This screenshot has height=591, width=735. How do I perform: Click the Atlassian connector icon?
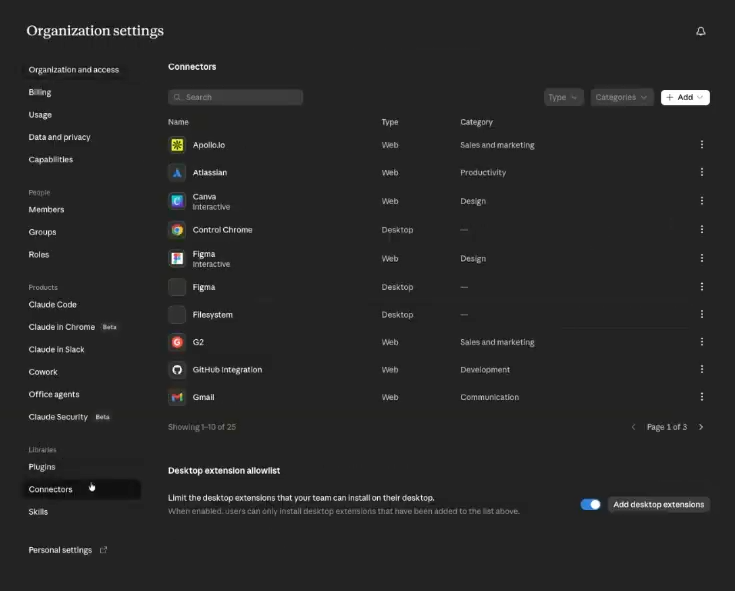coord(177,172)
